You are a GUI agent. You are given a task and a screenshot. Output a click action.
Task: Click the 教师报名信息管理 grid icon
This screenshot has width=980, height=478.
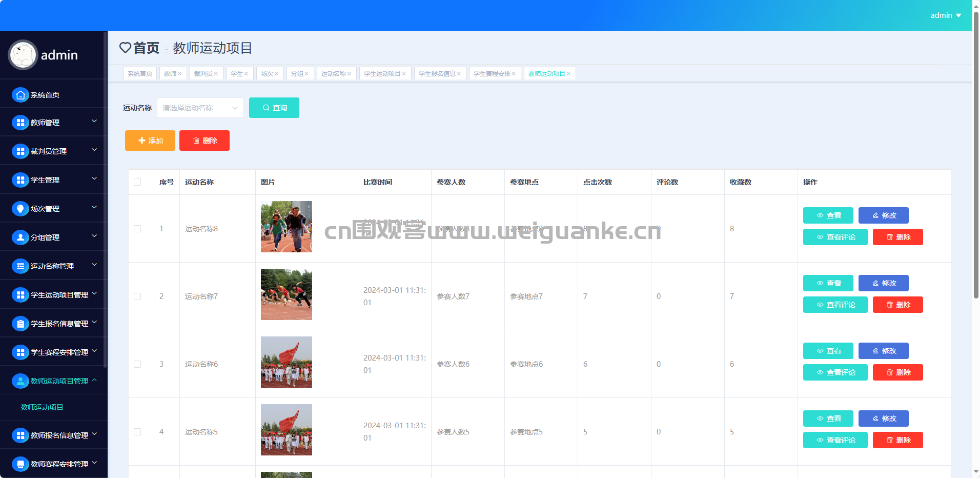point(21,435)
